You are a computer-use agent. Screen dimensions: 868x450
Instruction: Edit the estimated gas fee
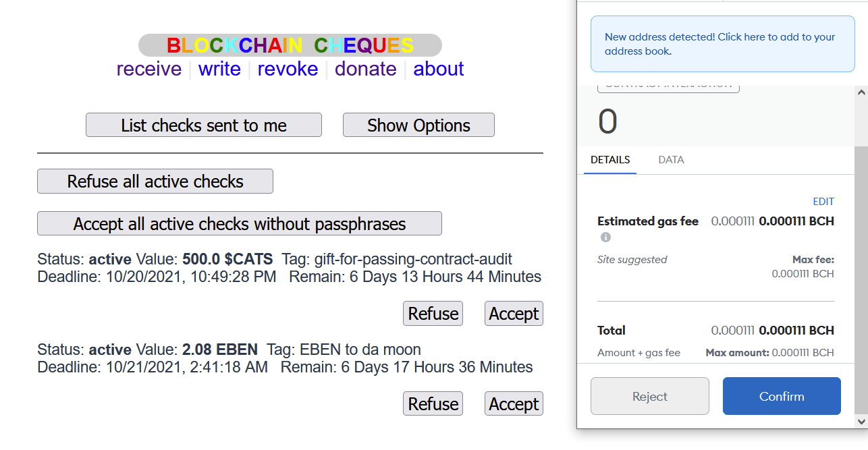point(823,202)
